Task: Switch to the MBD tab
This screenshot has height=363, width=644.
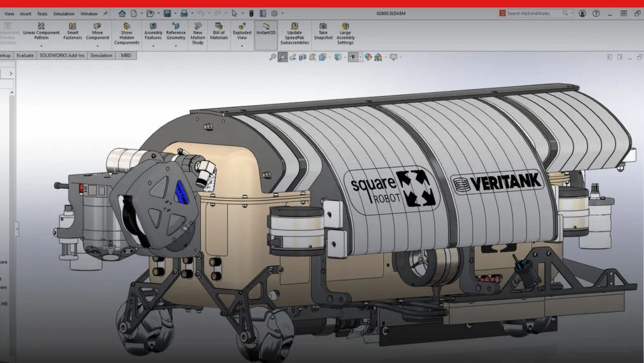Action: pyautogui.click(x=126, y=55)
